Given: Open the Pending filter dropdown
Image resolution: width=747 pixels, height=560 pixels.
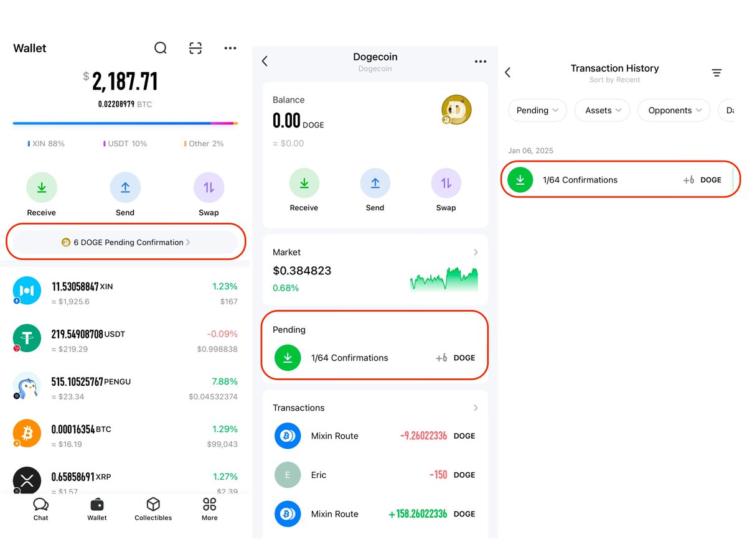Looking at the screenshot, I should (x=538, y=110).
